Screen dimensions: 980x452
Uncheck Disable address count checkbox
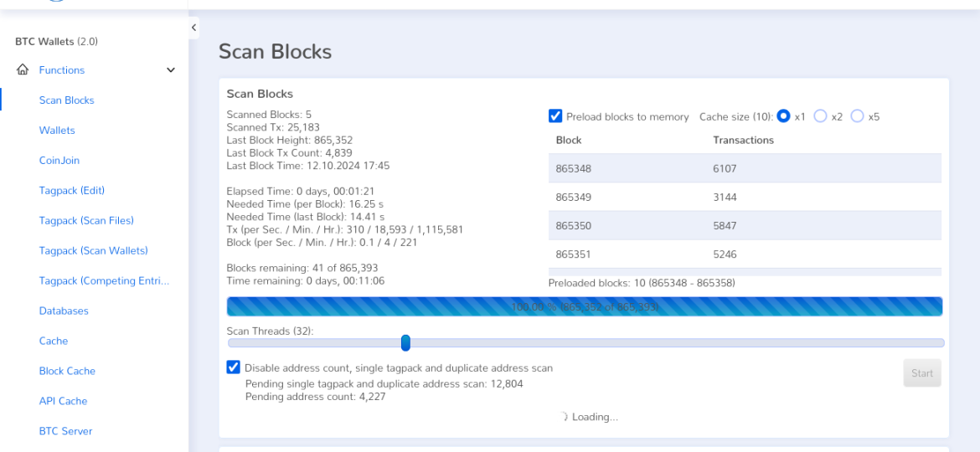tap(233, 367)
